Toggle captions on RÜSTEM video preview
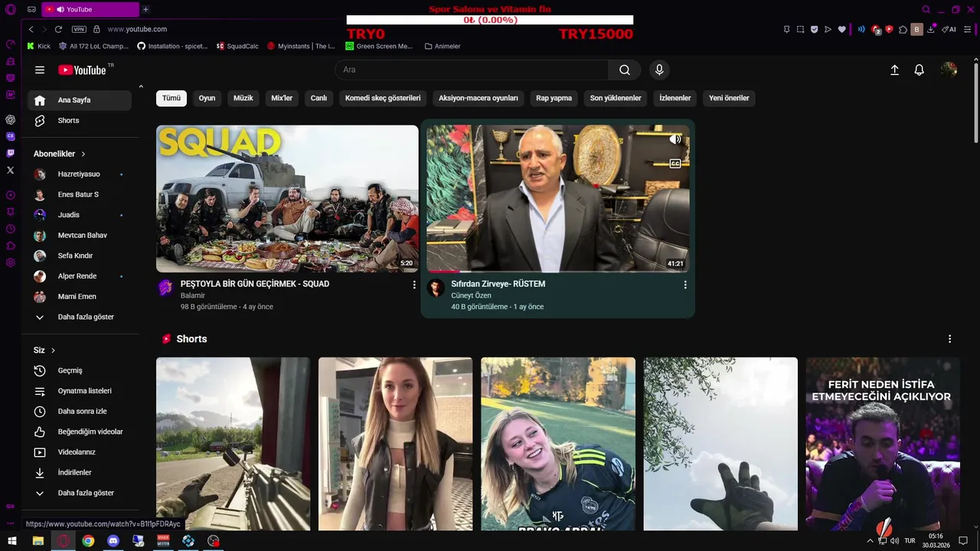 click(675, 163)
